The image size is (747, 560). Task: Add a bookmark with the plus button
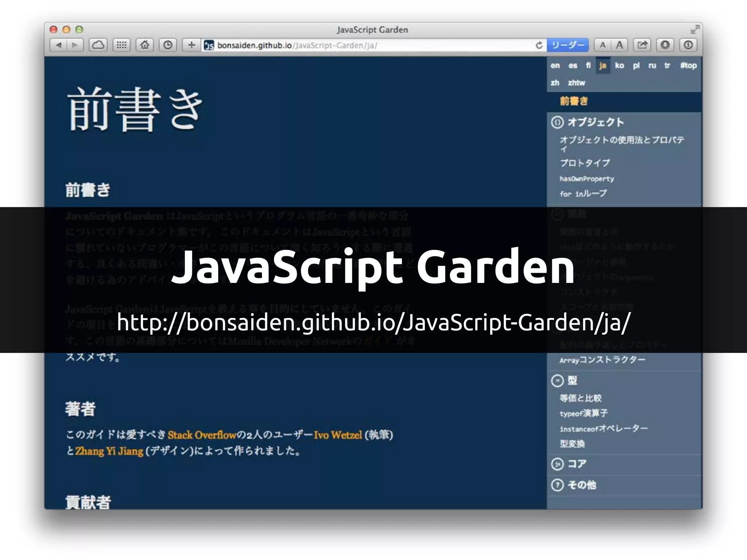[191, 45]
